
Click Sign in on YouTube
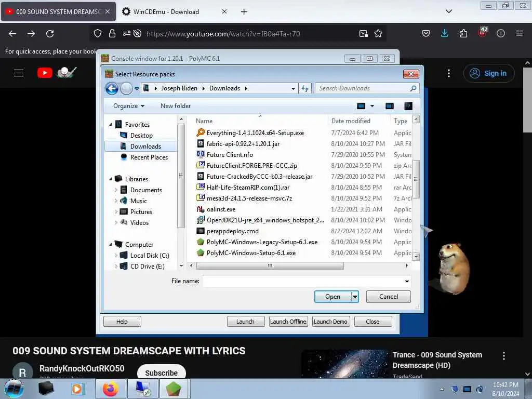coord(489,73)
